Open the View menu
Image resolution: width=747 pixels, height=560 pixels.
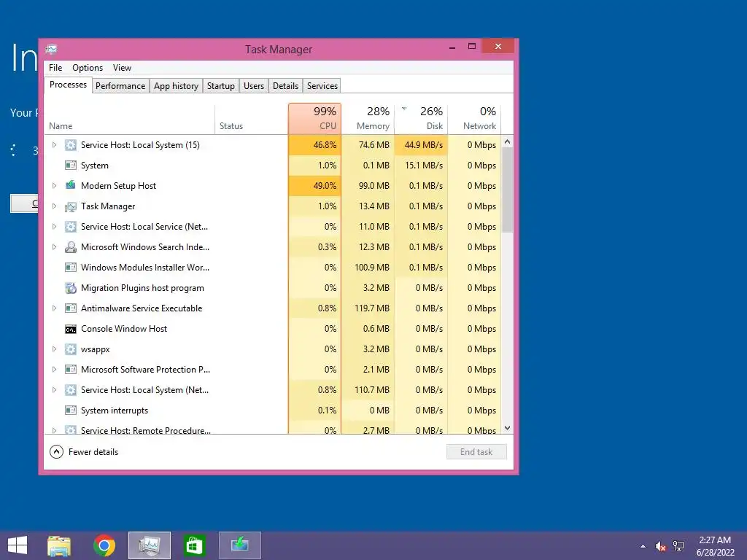pyautogui.click(x=122, y=68)
